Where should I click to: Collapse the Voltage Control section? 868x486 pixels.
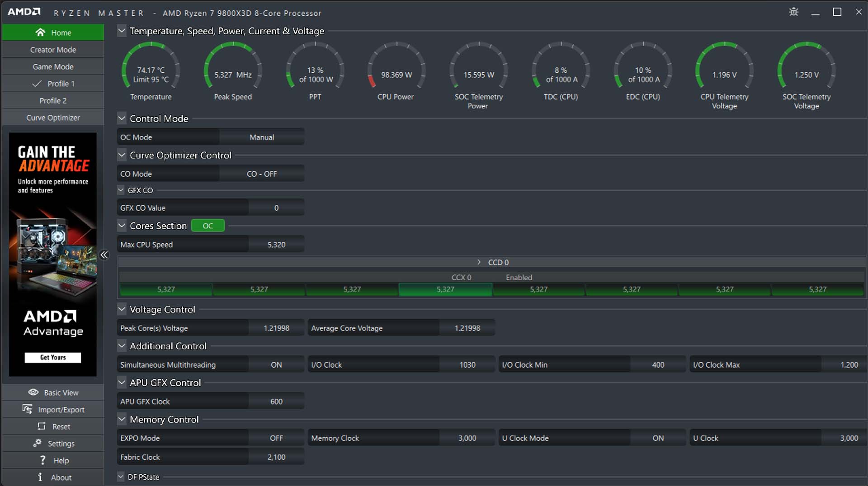[x=122, y=309]
